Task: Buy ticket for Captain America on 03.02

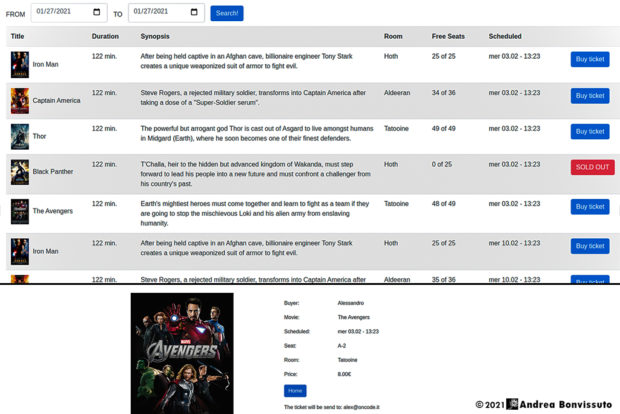Action: 590,96
